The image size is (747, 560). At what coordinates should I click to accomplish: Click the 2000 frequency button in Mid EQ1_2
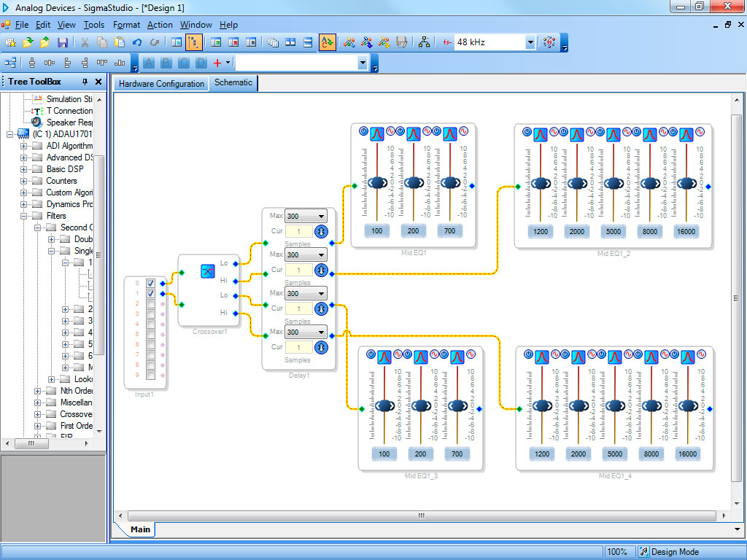[x=576, y=231]
